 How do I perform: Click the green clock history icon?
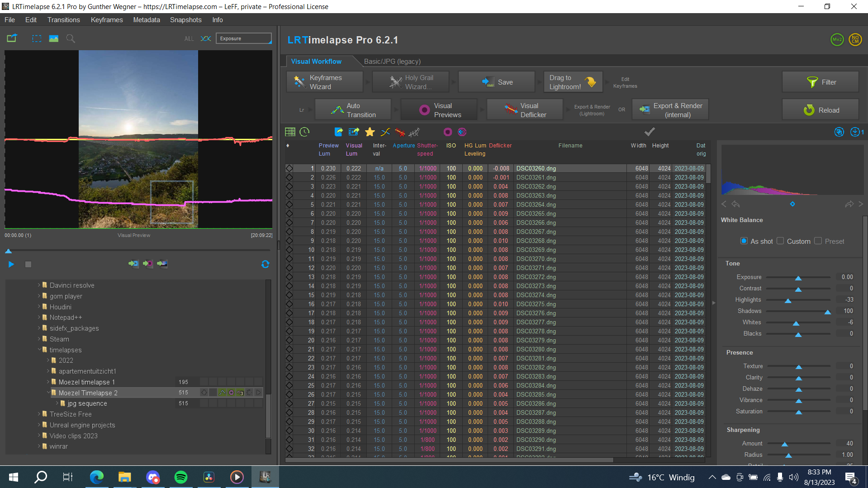[x=305, y=132]
